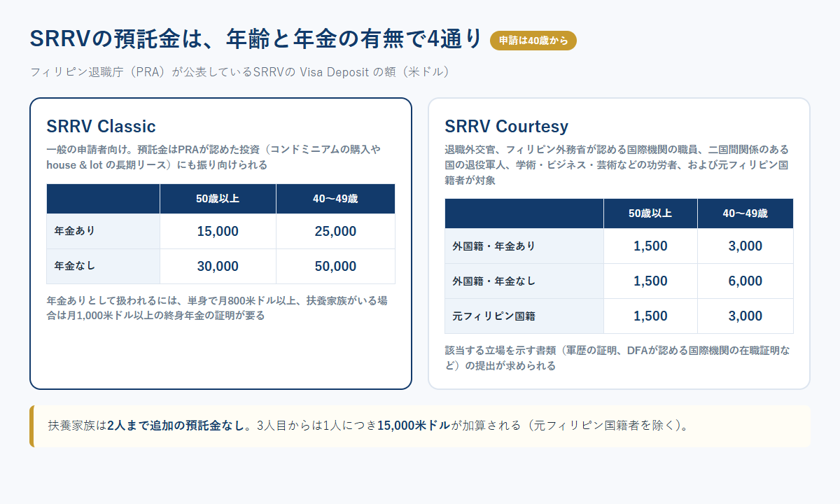This screenshot has height=504, width=840.
Task: Click the row label 元フィリピン国籍
Action: click(524, 316)
